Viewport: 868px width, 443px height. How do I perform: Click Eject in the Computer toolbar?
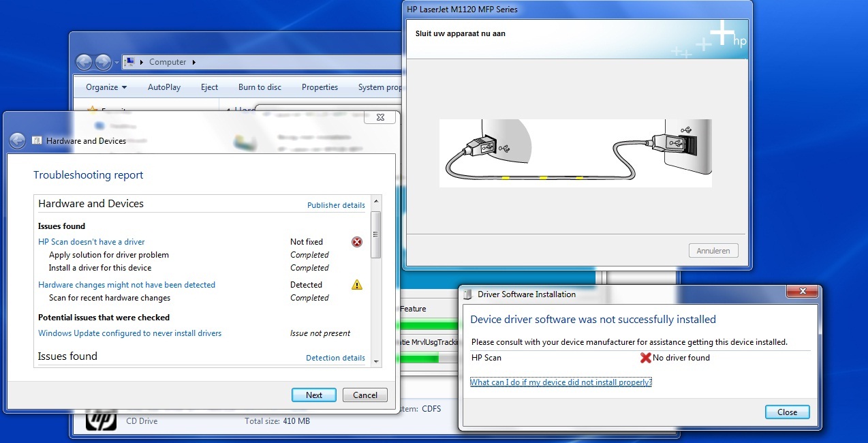tap(209, 87)
